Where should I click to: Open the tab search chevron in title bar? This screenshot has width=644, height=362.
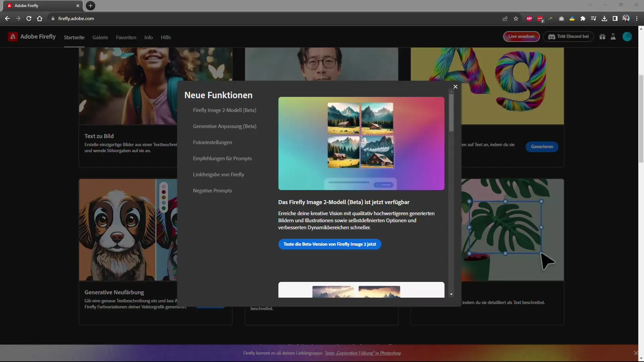click(x=590, y=5)
